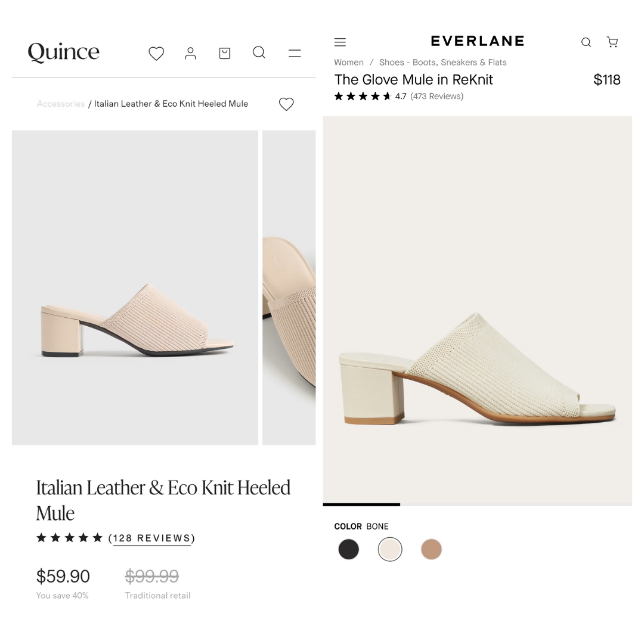Choose the tan color swatch
The image size is (644, 644).
click(x=431, y=549)
